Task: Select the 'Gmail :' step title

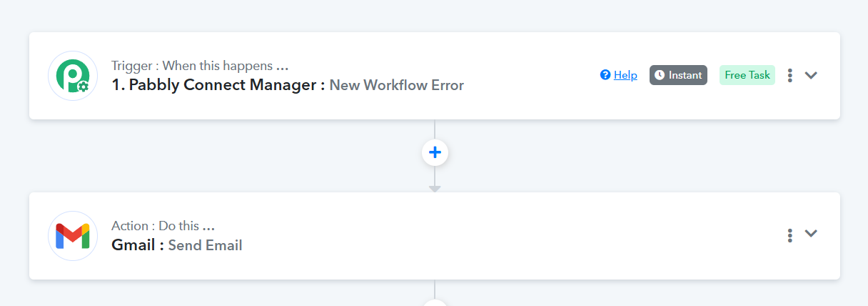Action: coord(138,245)
